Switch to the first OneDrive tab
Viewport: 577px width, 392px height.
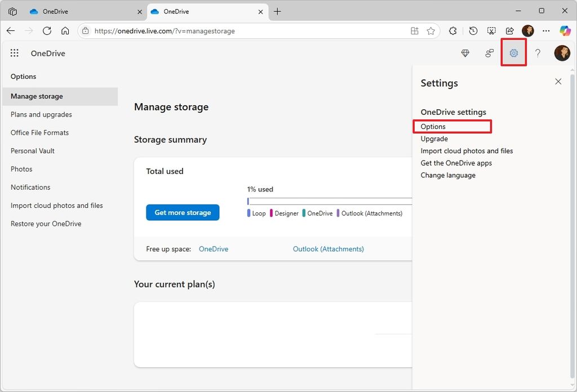pos(86,11)
